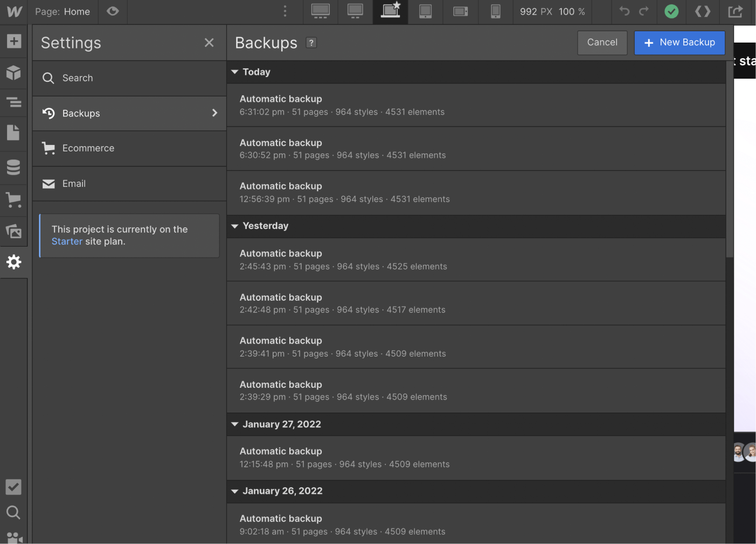756x544 pixels.
Task: Create a New Backup
Action: [x=679, y=43]
